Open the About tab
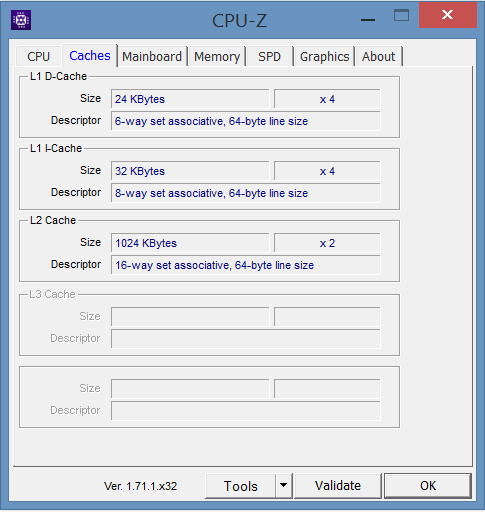This screenshot has width=485, height=512. (x=378, y=56)
